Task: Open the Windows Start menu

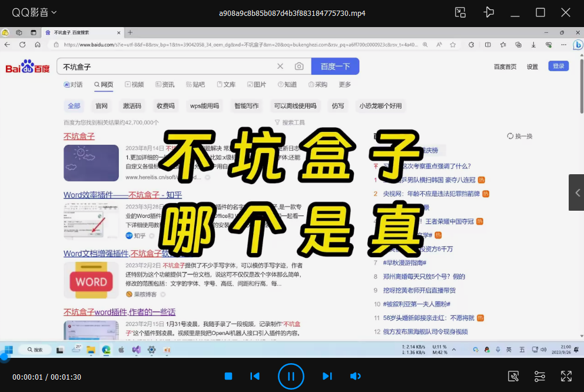Action: (x=9, y=350)
